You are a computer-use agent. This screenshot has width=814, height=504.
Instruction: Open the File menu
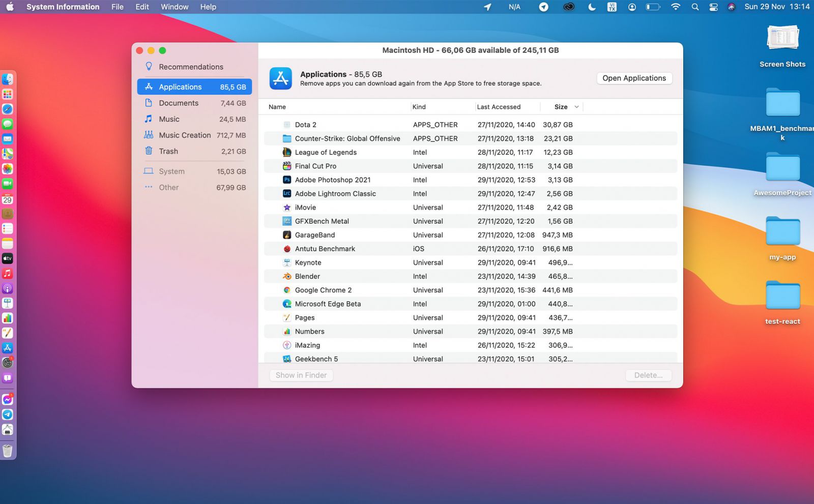coord(118,7)
